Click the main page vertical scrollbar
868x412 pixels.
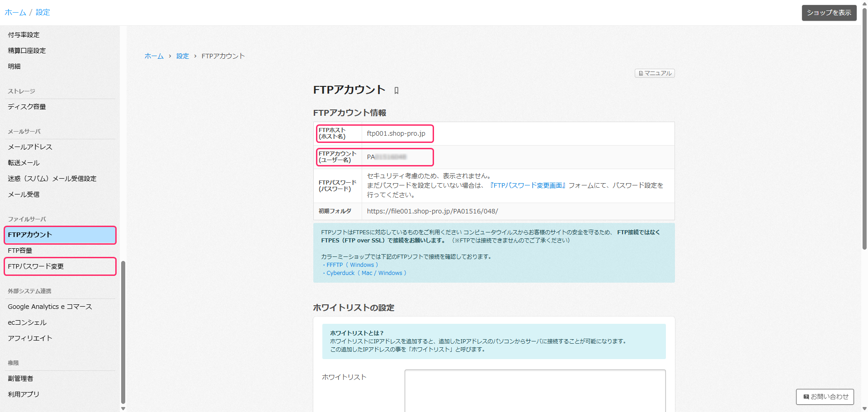tap(864, 136)
